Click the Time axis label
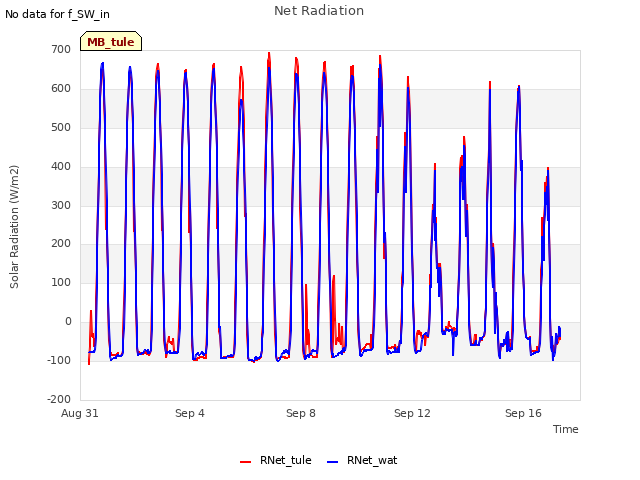Screen dimensions: 640x480 click(x=566, y=429)
